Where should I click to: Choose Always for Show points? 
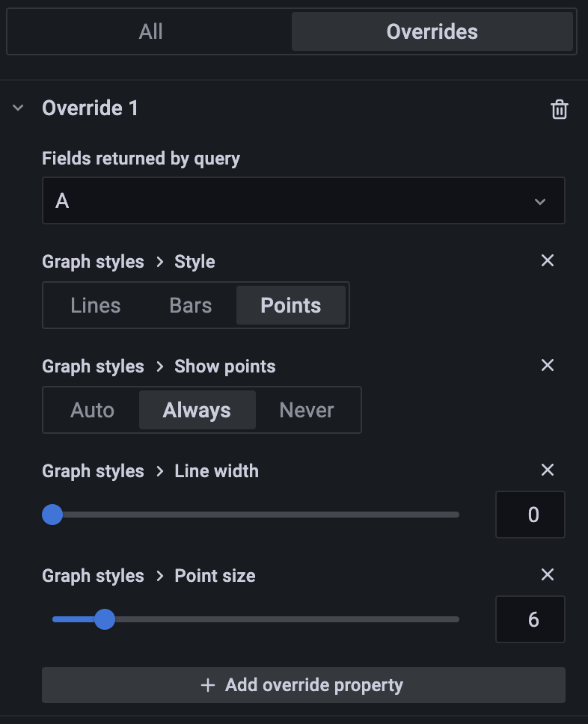point(197,410)
